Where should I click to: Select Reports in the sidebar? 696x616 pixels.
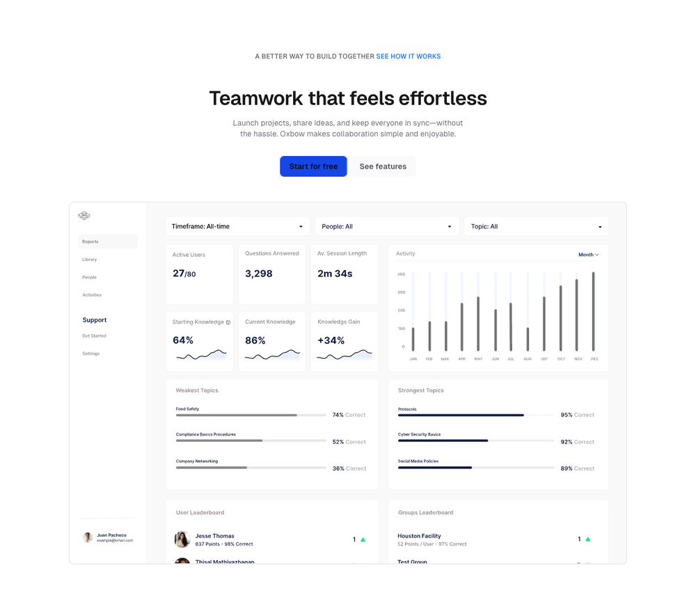pos(90,242)
